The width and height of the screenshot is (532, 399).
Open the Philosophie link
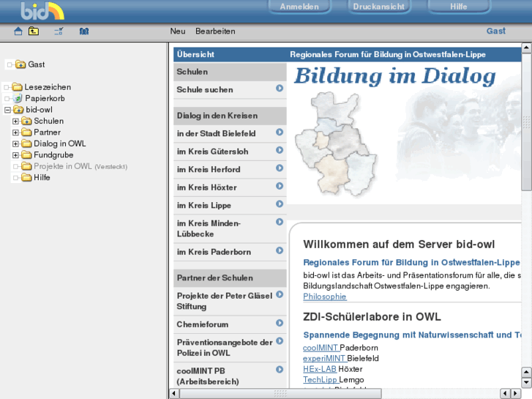click(x=325, y=297)
